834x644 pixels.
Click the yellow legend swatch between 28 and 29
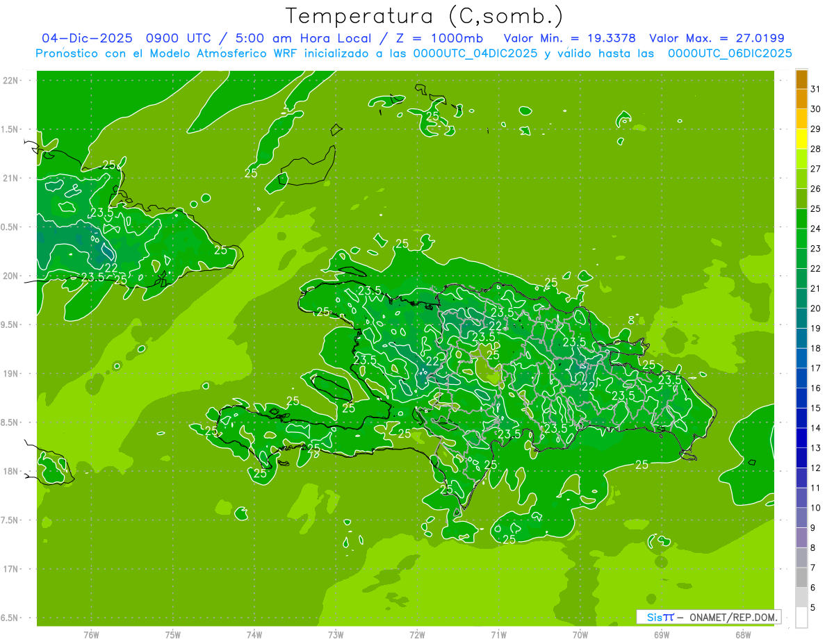point(801,139)
